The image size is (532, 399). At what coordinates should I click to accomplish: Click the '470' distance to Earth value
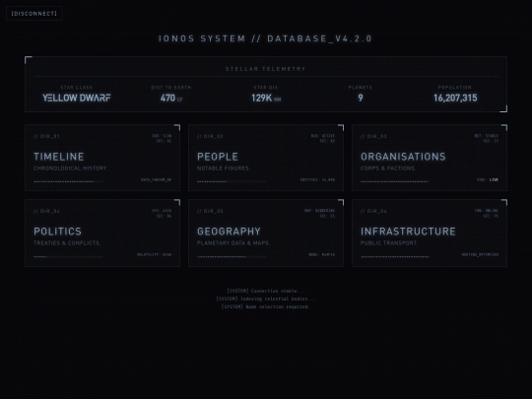click(x=167, y=99)
